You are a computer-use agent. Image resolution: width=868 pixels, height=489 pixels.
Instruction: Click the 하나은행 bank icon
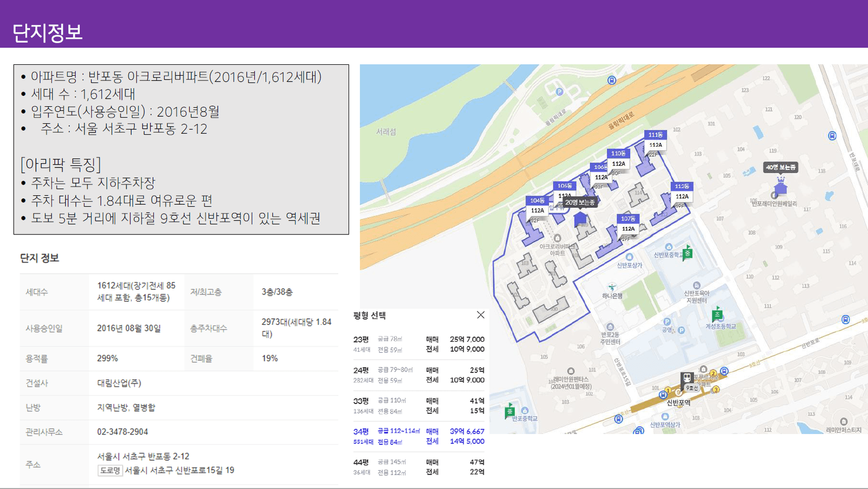pyautogui.click(x=612, y=287)
